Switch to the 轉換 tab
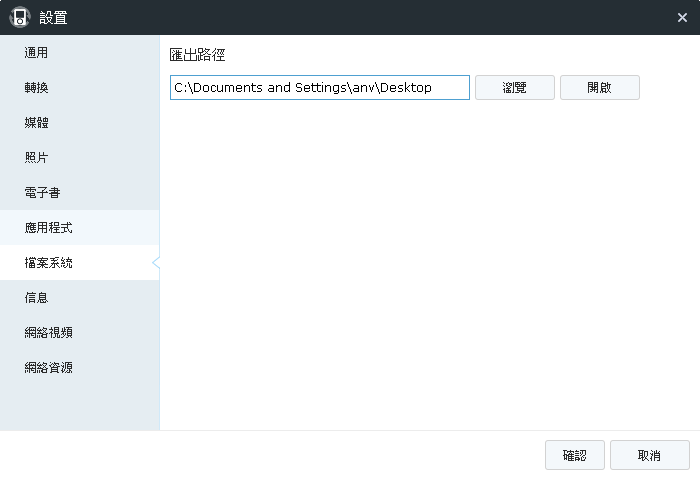The image size is (700, 480). pyautogui.click(x=79, y=88)
